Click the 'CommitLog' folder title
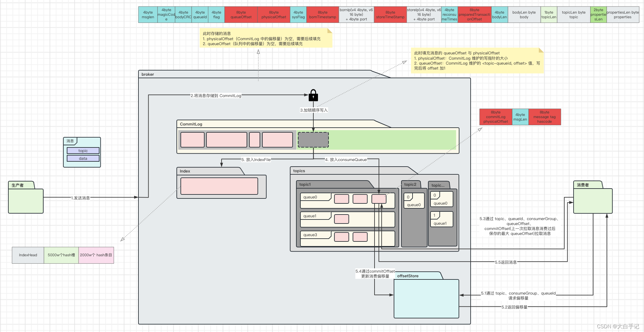Screen dimensions: 644x332 pyautogui.click(x=191, y=124)
